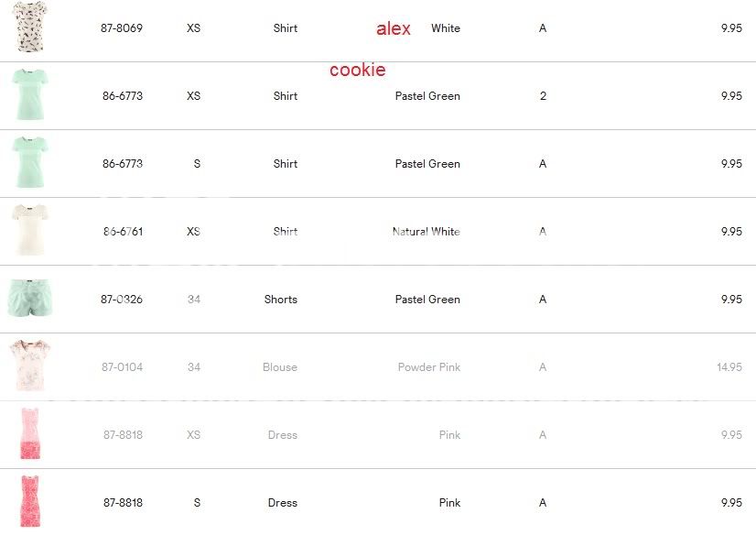Select article number 87-8069
Viewport: 756px width, 535px height.
tap(122, 28)
